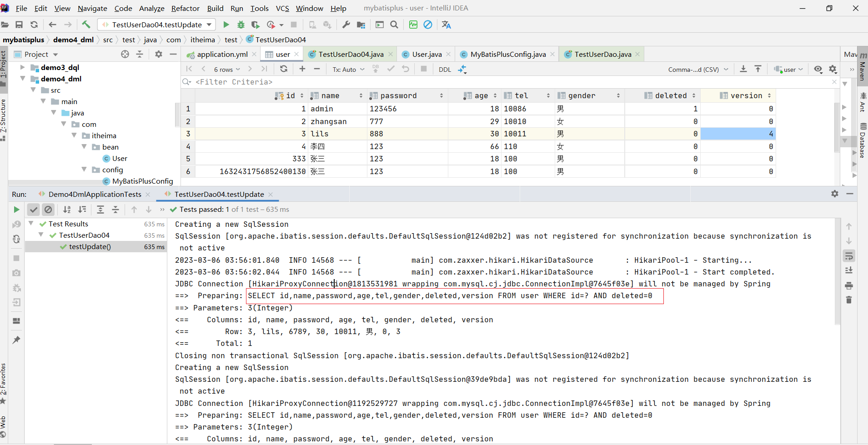
Task: Open the TestUserDao04.testUpdate run configuration dropdown
Action: (157, 25)
